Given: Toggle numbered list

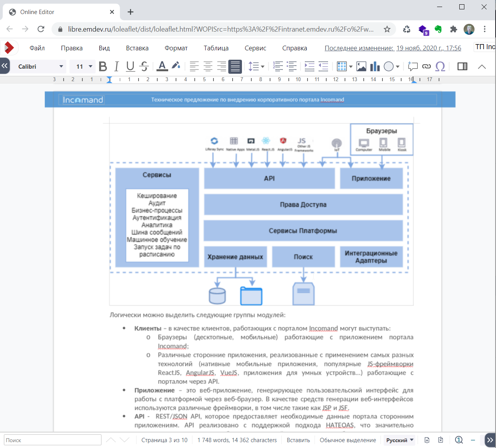Looking at the screenshot, I should pyautogui.click(x=278, y=66).
